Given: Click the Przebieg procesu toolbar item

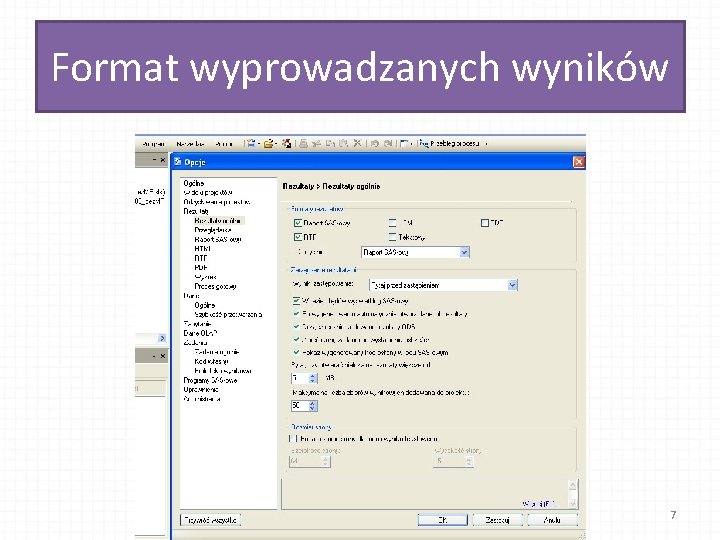Looking at the screenshot, I should click(x=450, y=144).
